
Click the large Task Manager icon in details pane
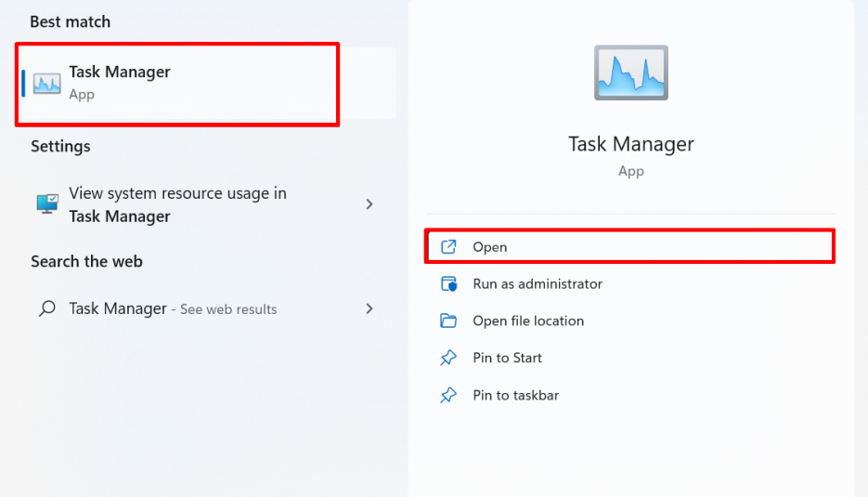pyautogui.click(x=630, y=72)
